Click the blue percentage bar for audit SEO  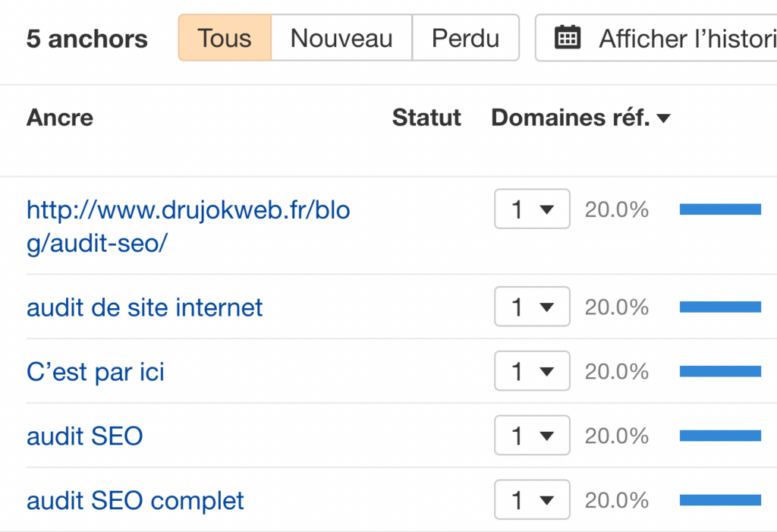[721, 436]
